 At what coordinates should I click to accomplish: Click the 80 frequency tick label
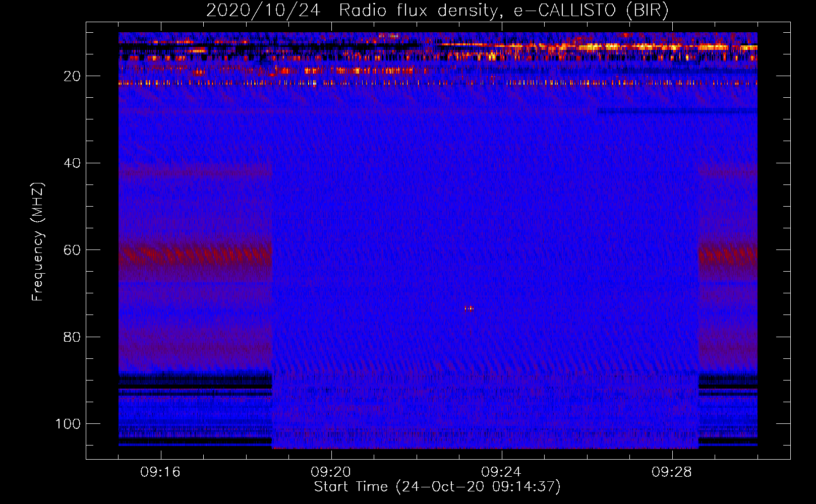point(72,337)
